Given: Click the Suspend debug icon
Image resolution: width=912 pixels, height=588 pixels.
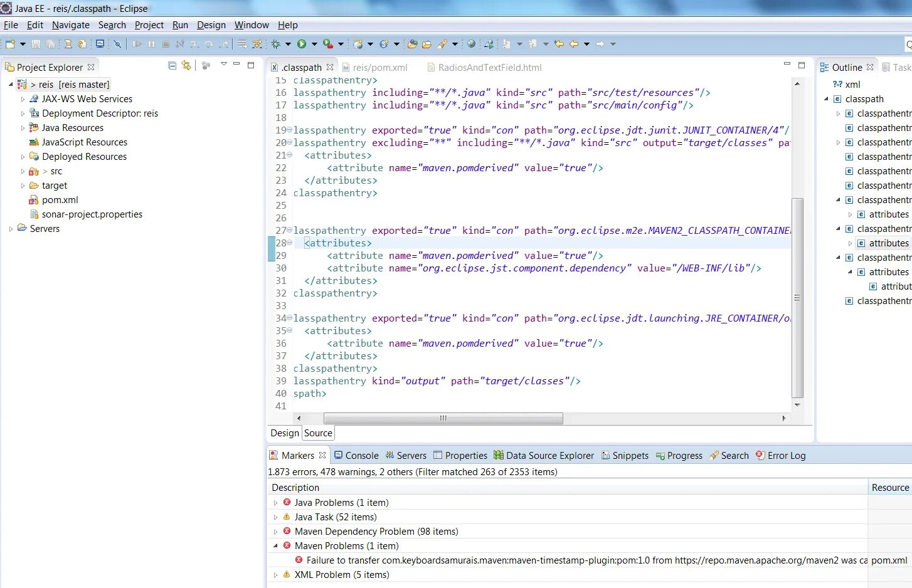Looking at the screenshot, I should coord(151,44).
